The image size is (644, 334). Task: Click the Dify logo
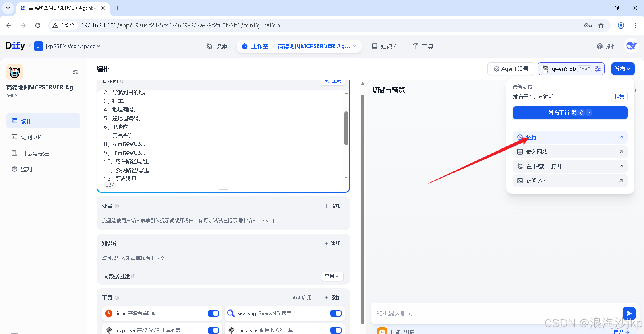point(15,46)
